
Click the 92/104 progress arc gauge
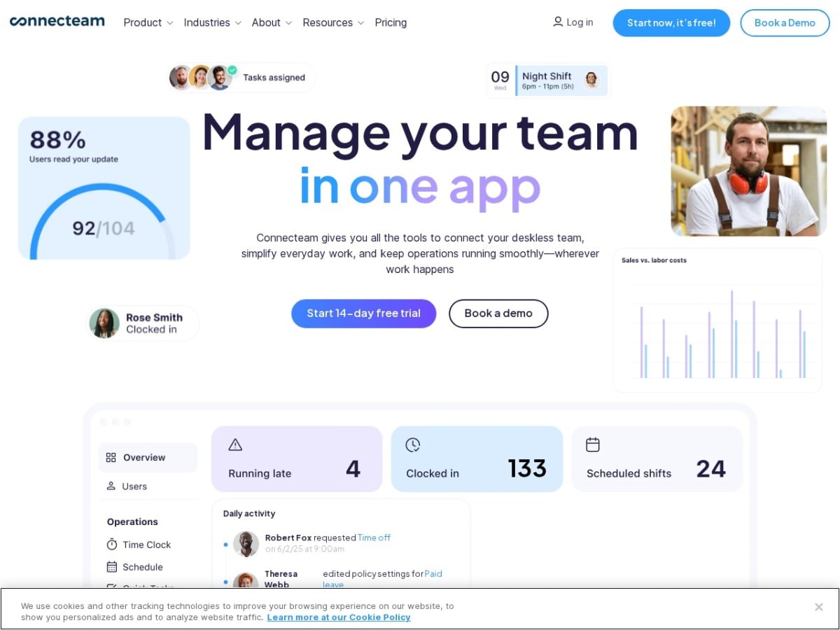pyautogui.click(x=103, y=220)
